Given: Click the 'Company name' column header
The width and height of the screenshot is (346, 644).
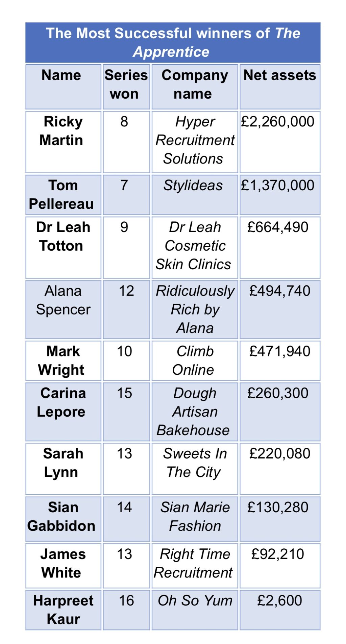Looking at the screenshot, I should (195, 87).
